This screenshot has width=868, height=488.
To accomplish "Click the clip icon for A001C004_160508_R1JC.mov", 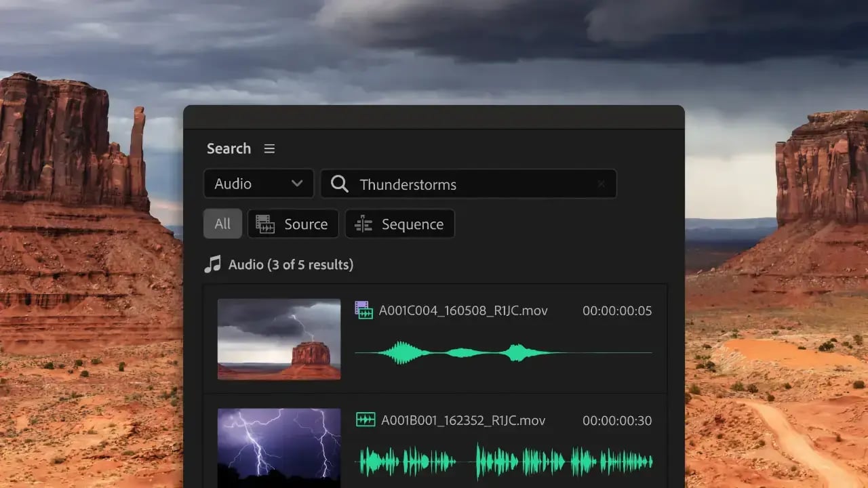I will pyautogui.click(x=364, y=310).
